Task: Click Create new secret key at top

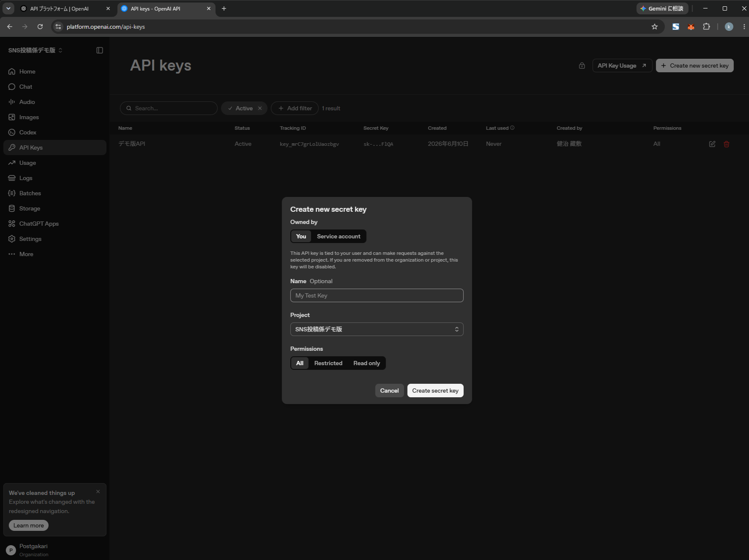Action: 694,66
